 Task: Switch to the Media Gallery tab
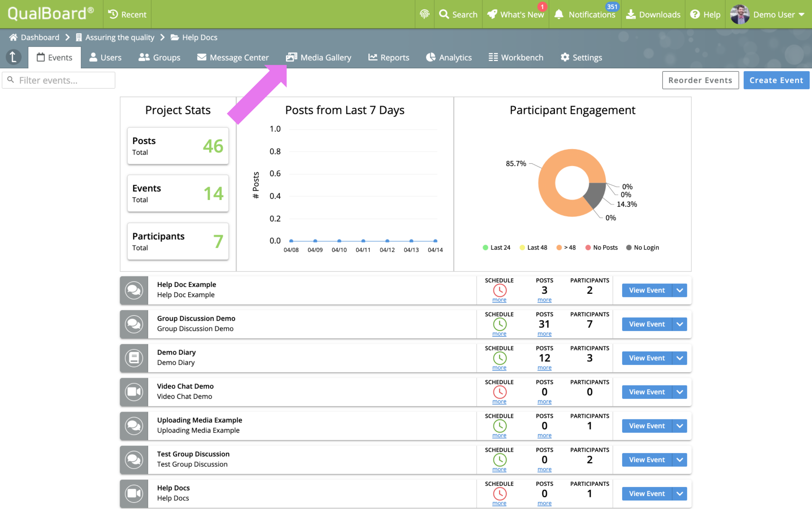click(319, 58)
